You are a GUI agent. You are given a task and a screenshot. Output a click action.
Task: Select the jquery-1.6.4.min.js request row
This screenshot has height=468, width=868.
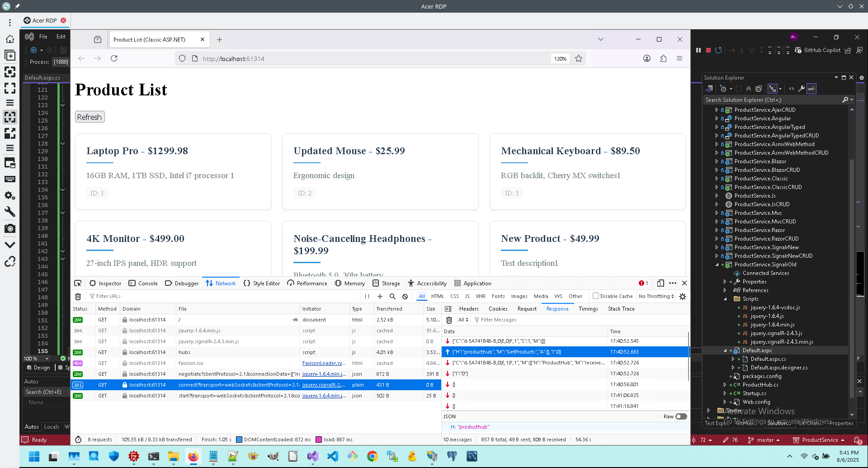tap(256, 331)
